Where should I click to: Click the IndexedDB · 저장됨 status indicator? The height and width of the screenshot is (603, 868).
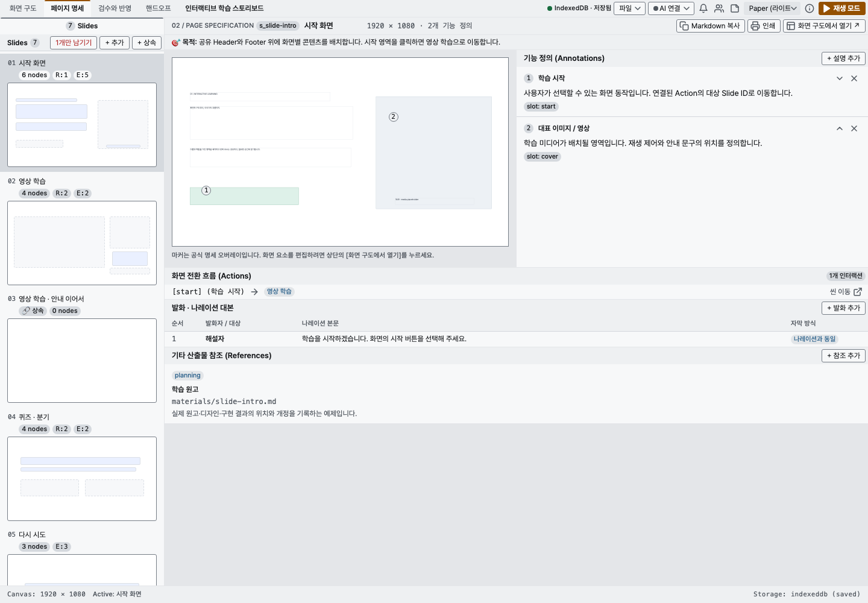pos(579,8)
